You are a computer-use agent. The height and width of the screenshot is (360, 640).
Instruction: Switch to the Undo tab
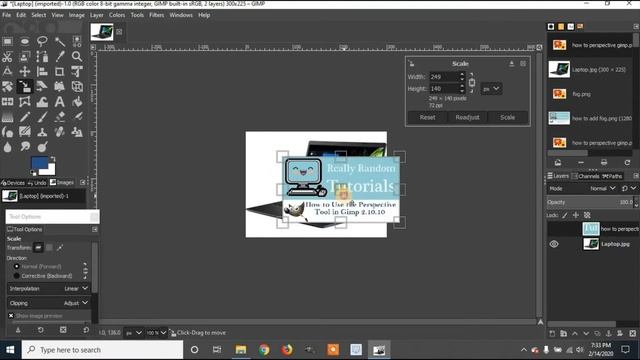click(x=37, y=182)
